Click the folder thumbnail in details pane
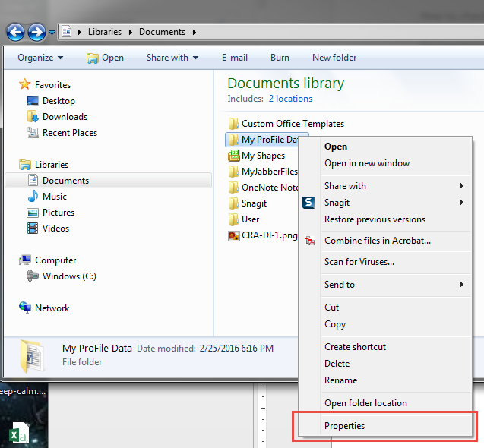 32,356
